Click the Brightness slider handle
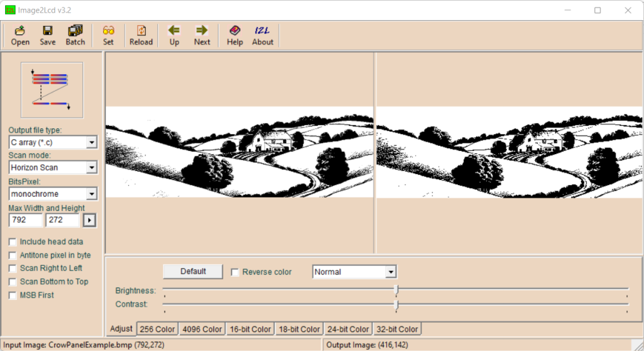644x351 pixels. click(396, 290)
